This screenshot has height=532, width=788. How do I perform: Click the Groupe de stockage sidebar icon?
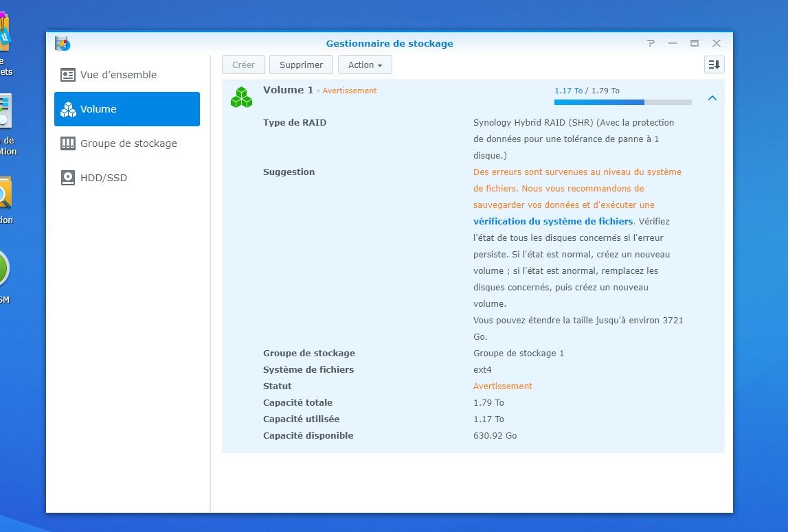click(68, 143)
